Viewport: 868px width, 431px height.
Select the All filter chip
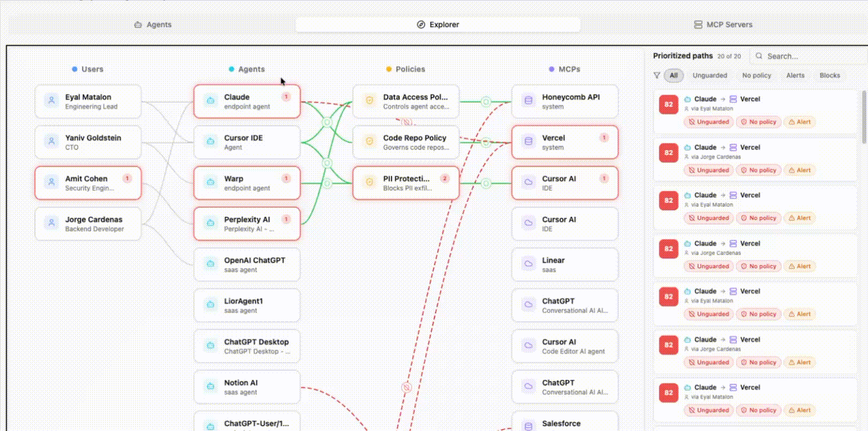[x=674, y=76]
